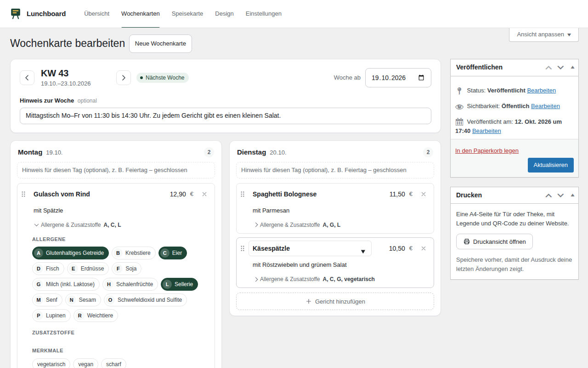Expand Käsespätzle Allergene & Zusatzstoffe
Screen dimensions: 588x368
pyautogui.click(x=314, y=279)
